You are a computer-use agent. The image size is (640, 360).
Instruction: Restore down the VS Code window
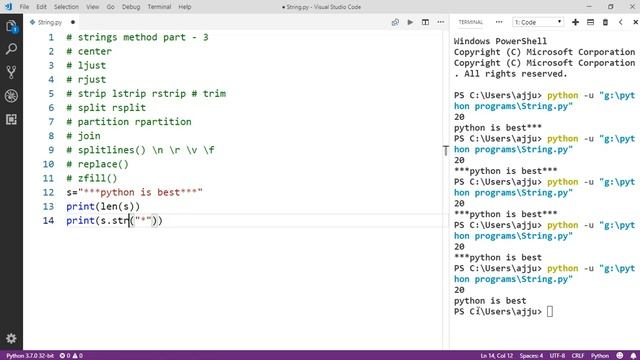click(x=611, y=7)
